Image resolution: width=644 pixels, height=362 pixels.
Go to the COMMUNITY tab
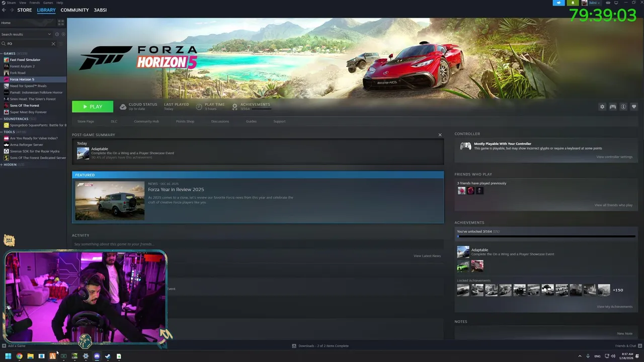[74, 10]
